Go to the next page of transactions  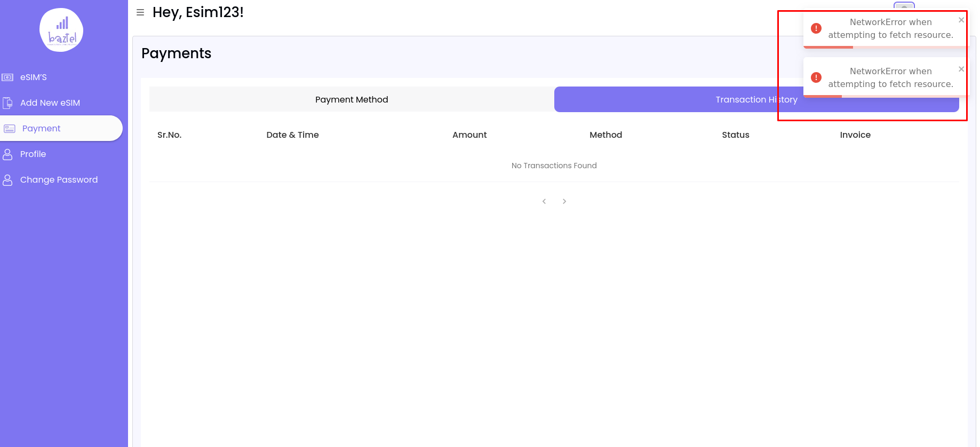564,201
